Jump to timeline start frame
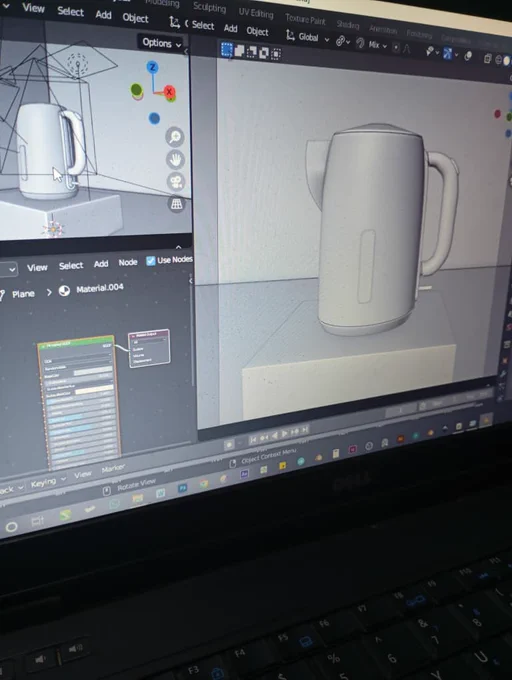This screenshot has height=680, width=512. 253,439
